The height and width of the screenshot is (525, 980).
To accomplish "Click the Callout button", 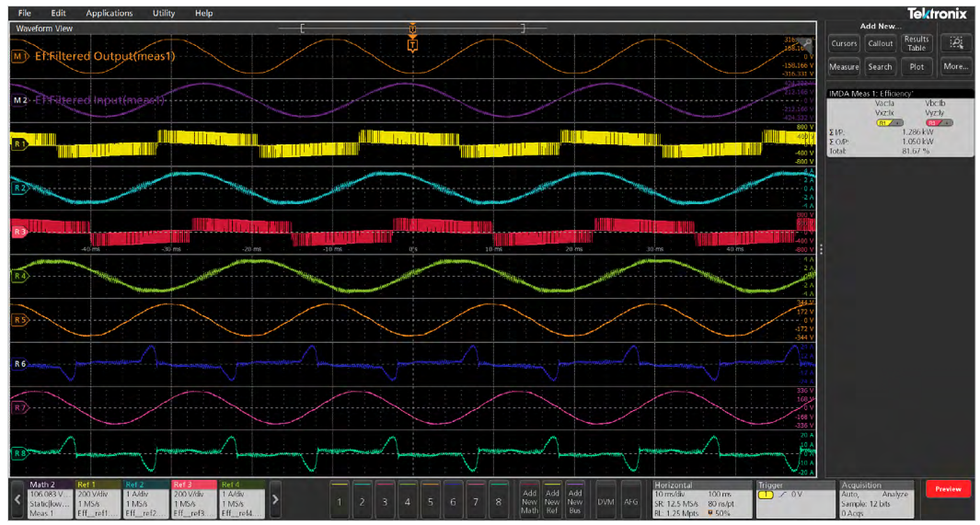I will [880, 43].
